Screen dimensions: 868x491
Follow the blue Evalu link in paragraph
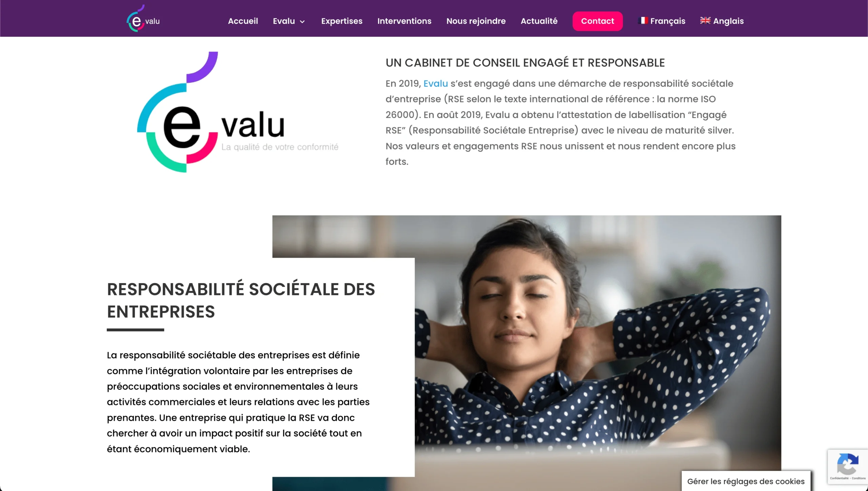coord(435,83)
